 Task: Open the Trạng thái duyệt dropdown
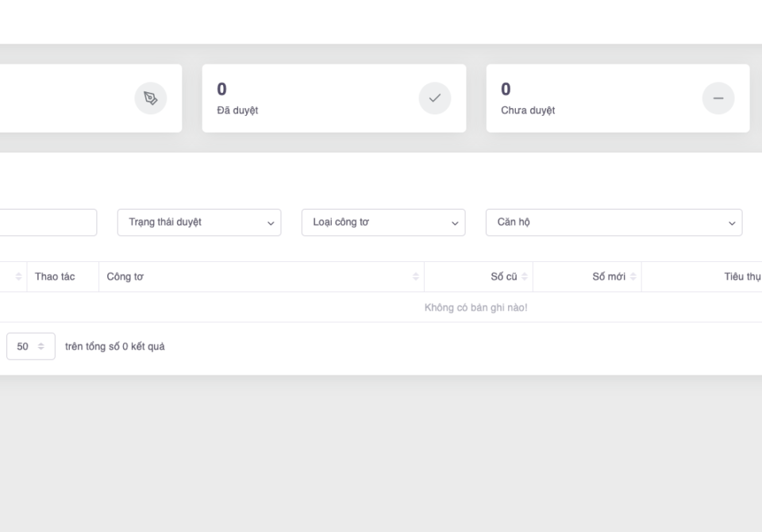point(199,222)
